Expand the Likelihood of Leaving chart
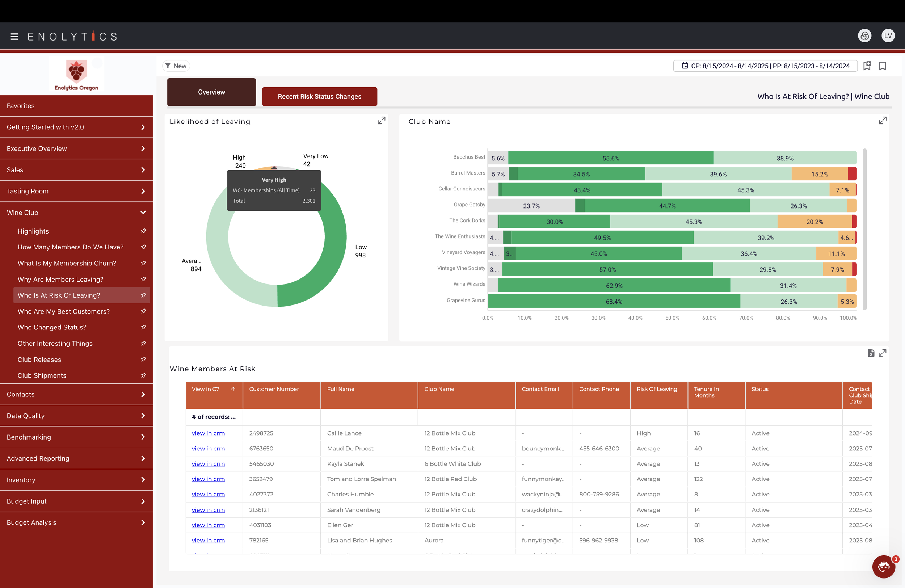Image resolution: width=905 pixels, height=588 pixels. (381, 121)
